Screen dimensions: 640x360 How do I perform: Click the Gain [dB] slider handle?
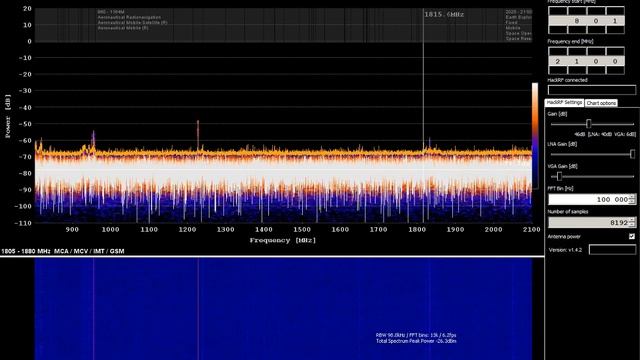(589, 124)
